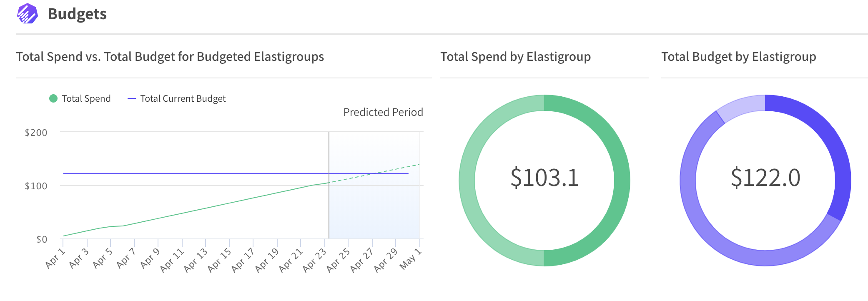Image resolution: width=868 pixels, height=301 pixels.
Task: Click the Apr 1 axis label
Action: 55,258
